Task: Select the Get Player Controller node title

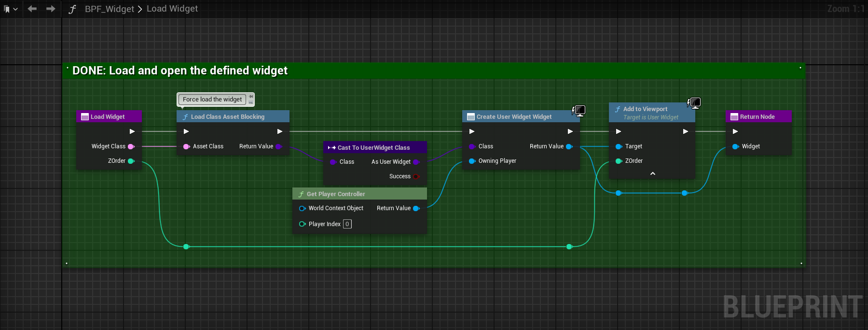Action: pyautogui.click(x=336, y=194)
